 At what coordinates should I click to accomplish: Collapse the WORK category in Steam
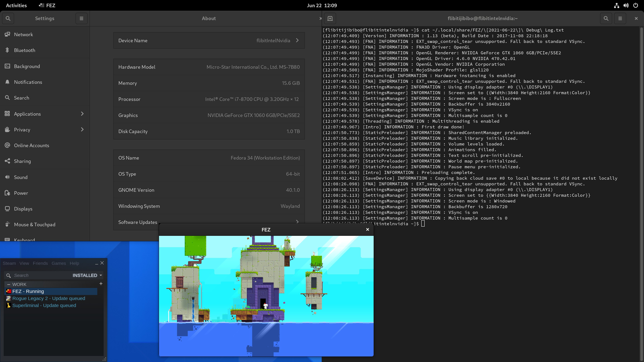[x=9, y=285]
